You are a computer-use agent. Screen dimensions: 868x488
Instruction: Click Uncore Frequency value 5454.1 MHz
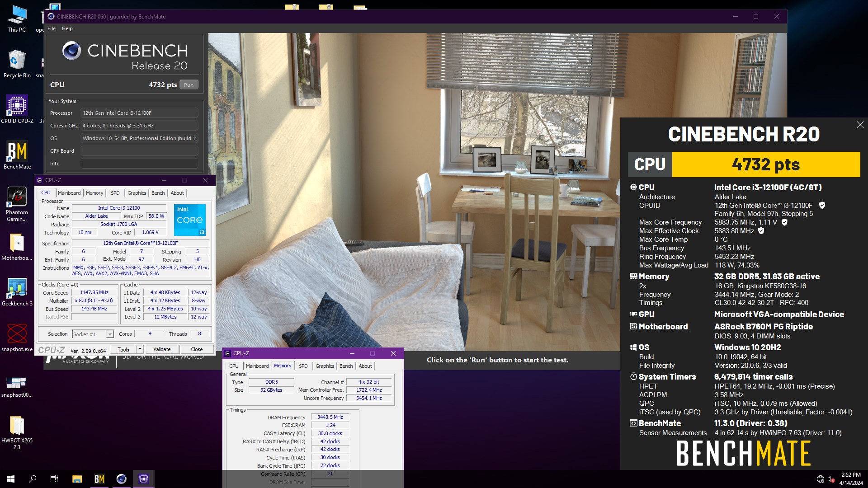point(369,398)
